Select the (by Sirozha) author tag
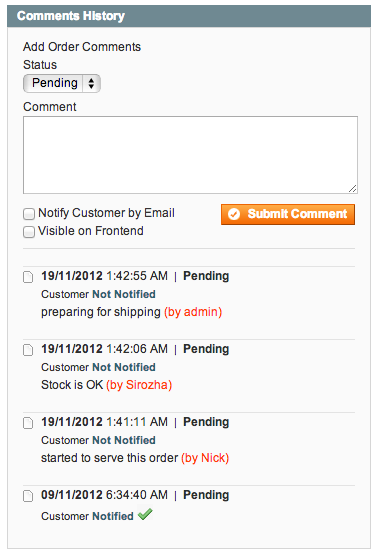 pyautogui.click(x=139, y=385)
